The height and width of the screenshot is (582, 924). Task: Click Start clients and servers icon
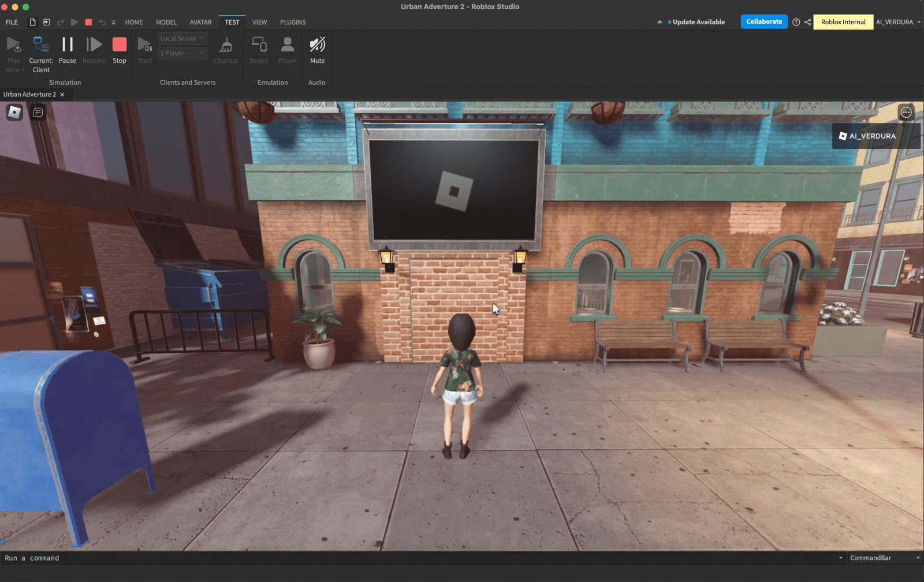(144, 44)
